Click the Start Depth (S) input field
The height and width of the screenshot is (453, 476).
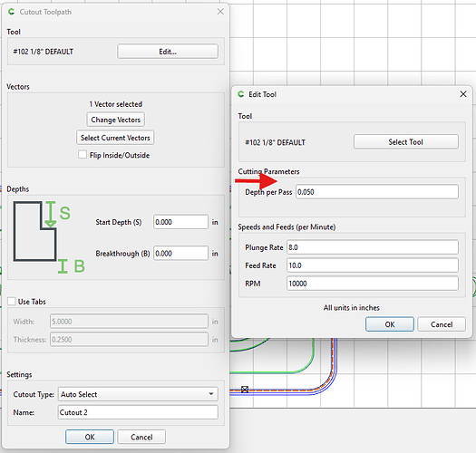coord(180,222)
